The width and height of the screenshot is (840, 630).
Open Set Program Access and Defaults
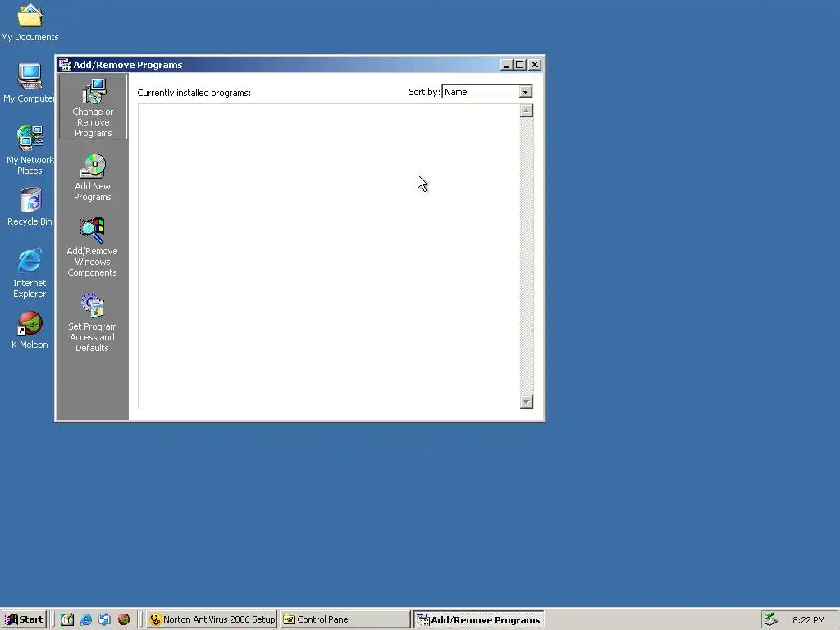pyautogui.click(x=92, y=322)
